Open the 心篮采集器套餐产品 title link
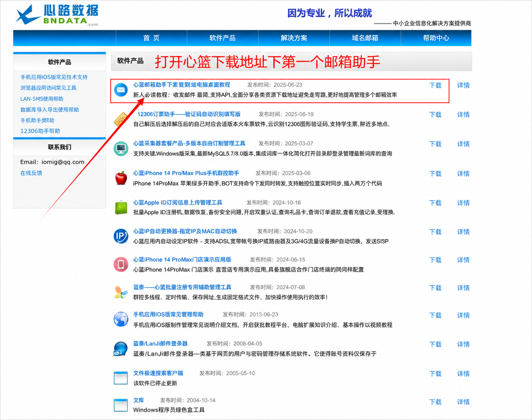This screenshot has width=532, height=420. point(189,143)
